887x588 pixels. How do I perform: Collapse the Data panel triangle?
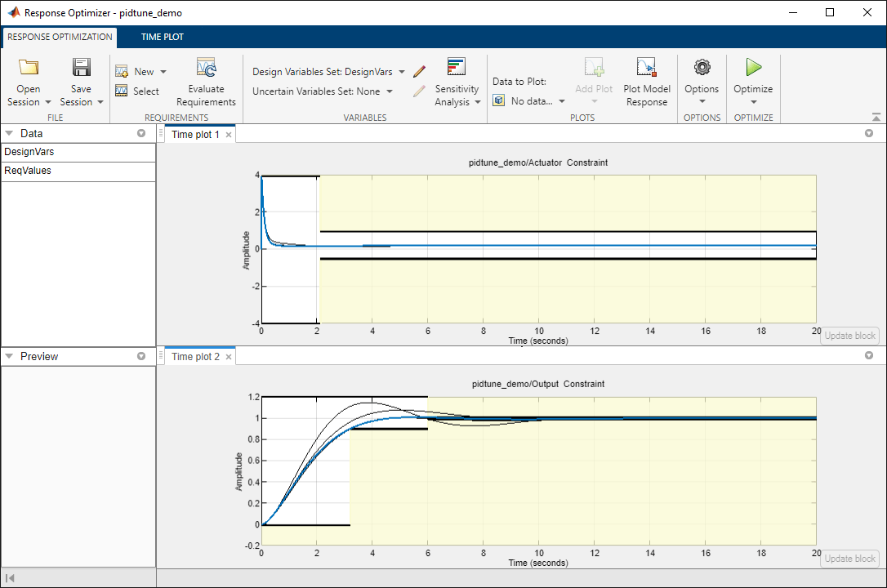click(x=9, y=133)
